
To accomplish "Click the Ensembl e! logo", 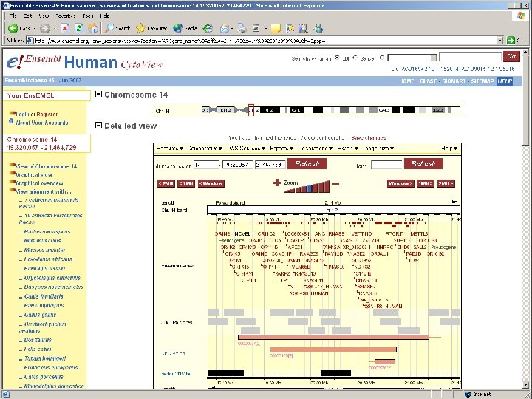I will click(16, 62).
